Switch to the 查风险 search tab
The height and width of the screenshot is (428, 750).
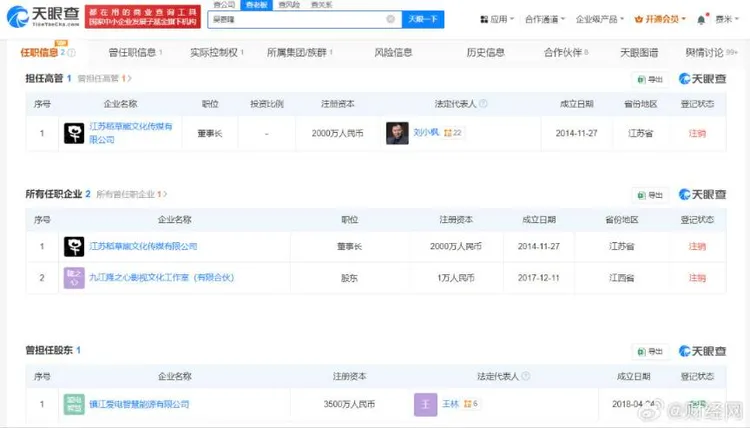coord(289,5)
